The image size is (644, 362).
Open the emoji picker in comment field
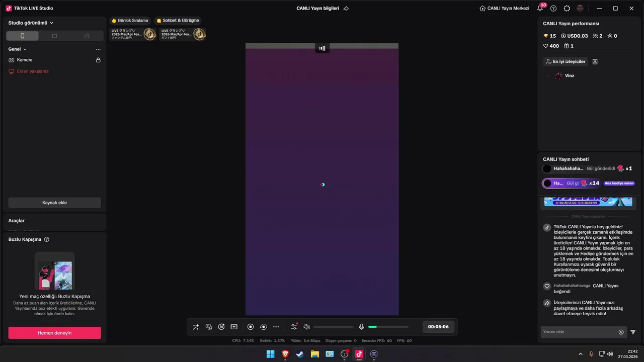click(x=621, y=332)
